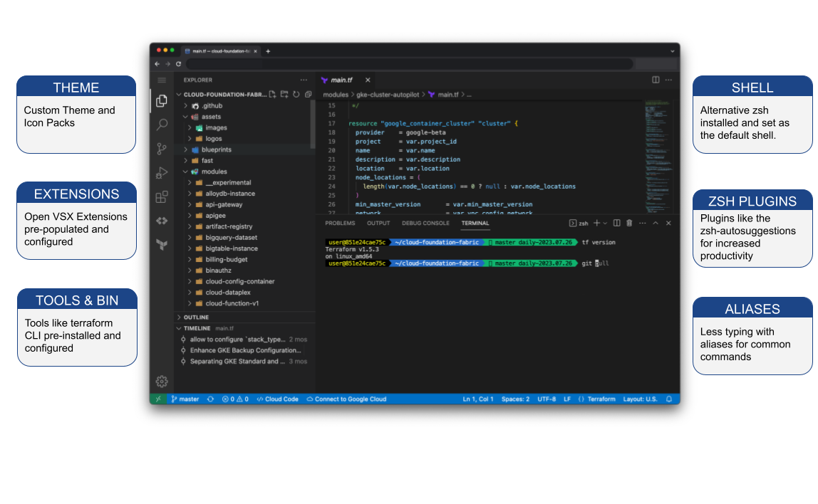
Task: Open the Source Control view
Action: (162, 149)
